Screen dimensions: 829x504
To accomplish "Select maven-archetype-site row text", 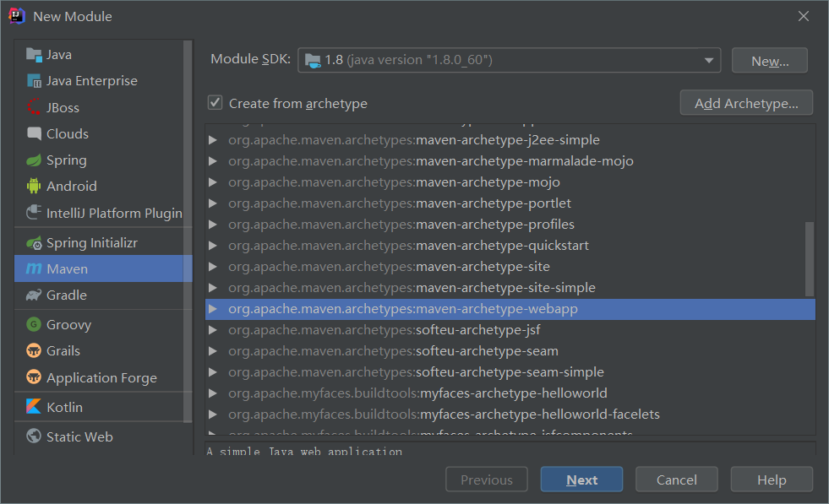I will click(389, 267).
